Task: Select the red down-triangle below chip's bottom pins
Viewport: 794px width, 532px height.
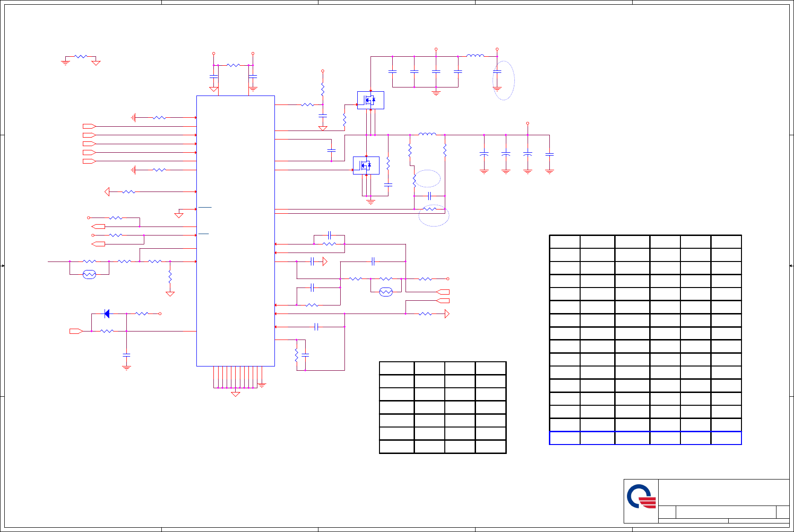Action: (236, 394)
